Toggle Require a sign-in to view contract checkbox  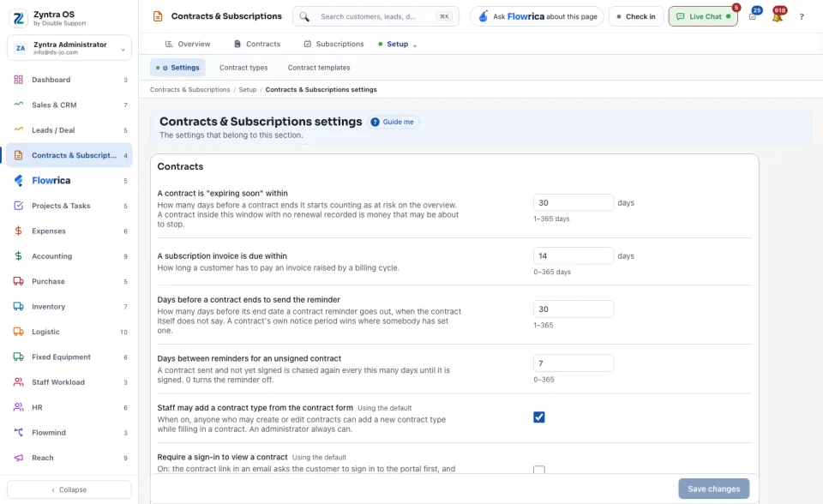coord(539,470)
